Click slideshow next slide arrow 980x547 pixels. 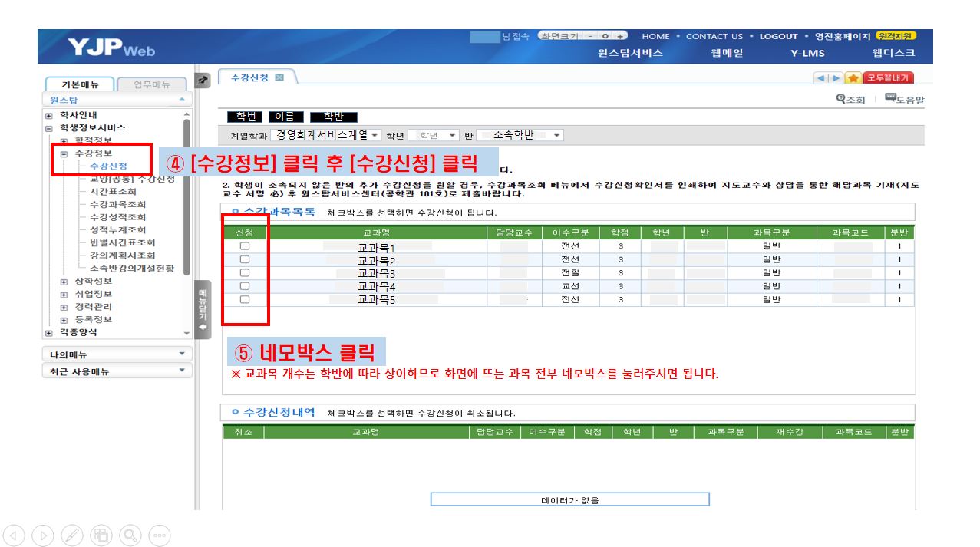click(43, 535)
